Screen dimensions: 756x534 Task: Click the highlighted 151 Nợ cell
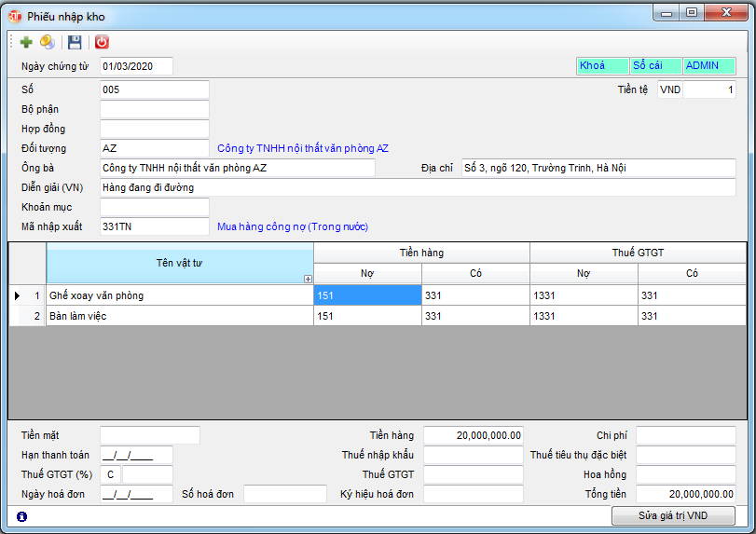pos(367,295)
